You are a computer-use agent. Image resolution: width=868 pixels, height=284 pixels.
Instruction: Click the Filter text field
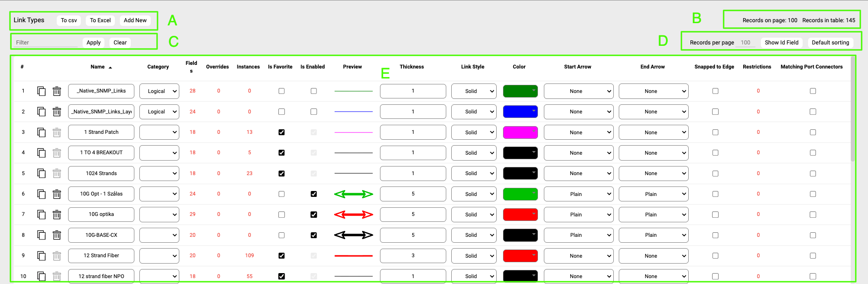pos(46,43)
